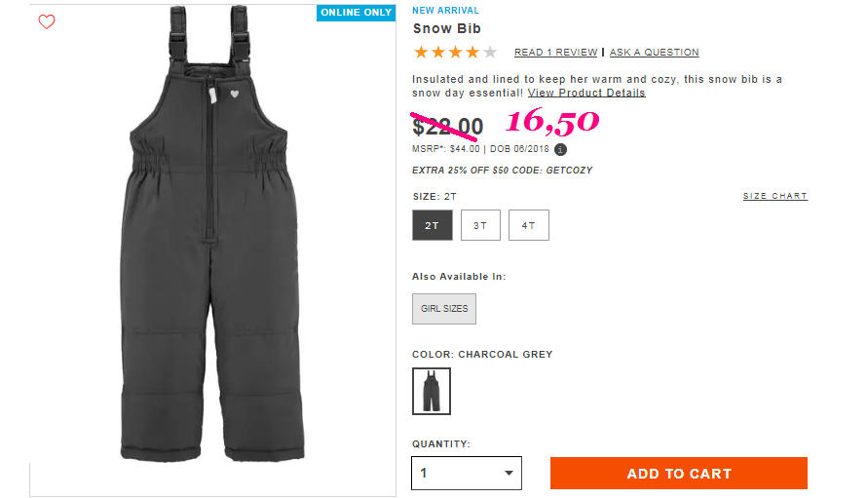The height and width of the screenshot is (498, 868).
Task: Click the MSRP info icon
Action: pos(560,149)
